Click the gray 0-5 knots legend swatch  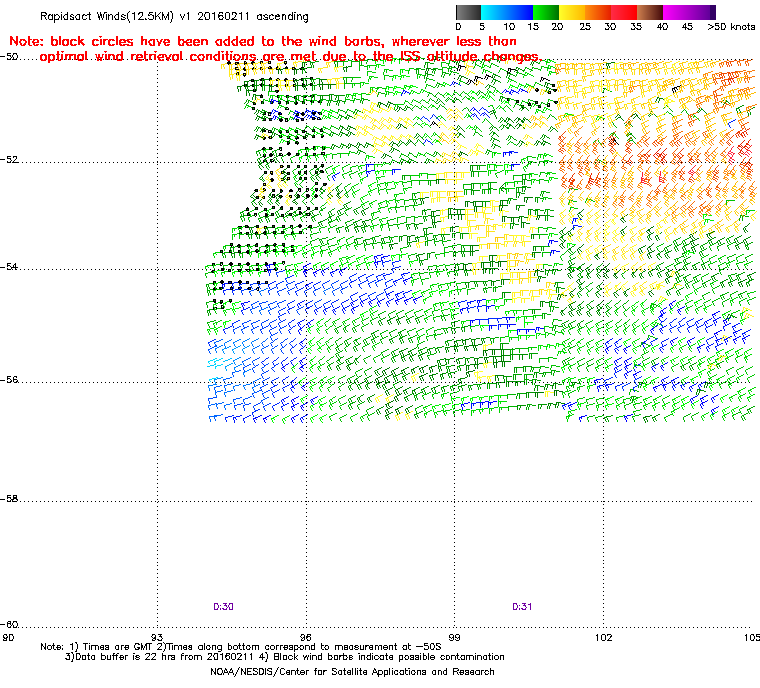click(x=468, y=12)
